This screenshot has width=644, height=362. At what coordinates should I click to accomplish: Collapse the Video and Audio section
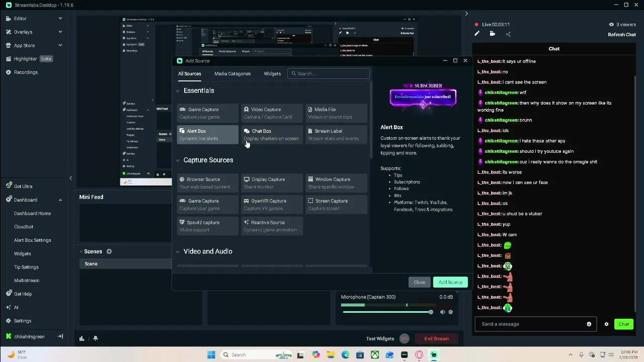[178, 252]
